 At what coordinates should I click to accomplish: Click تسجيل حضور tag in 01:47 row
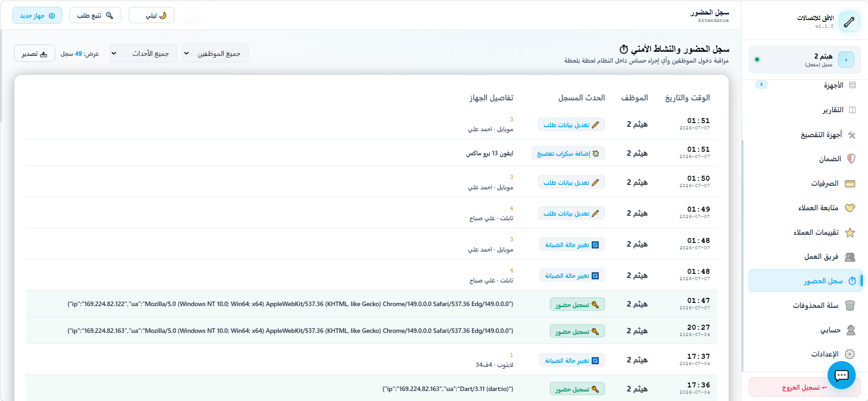[x=577, y=305]
